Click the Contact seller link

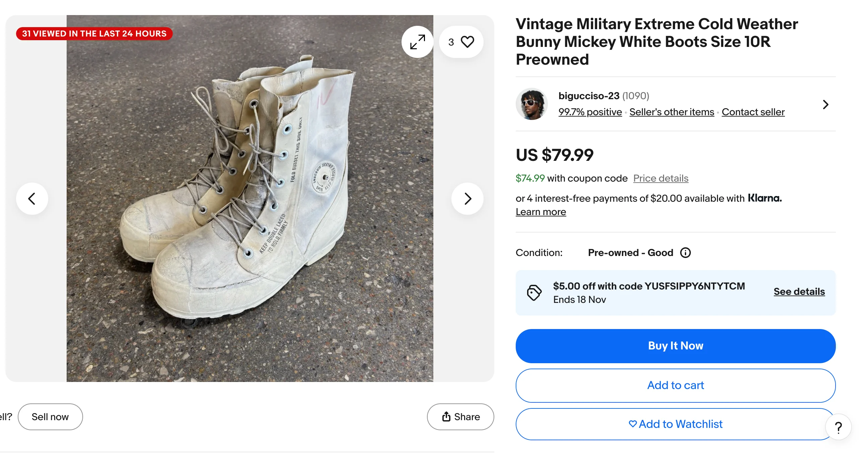click(753, 112)
